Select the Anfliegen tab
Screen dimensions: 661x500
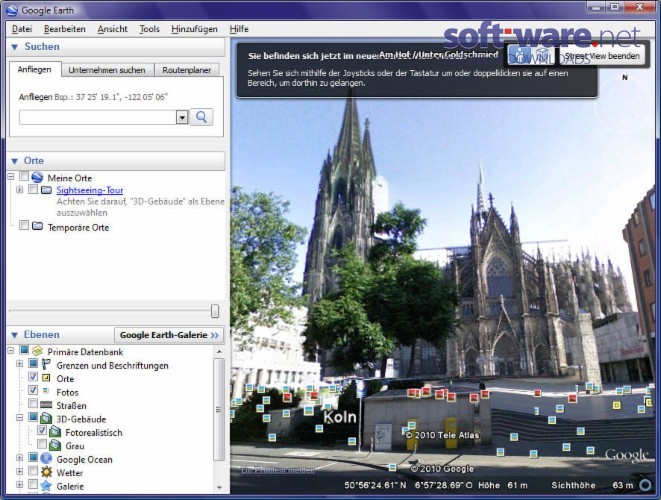(x=35, y=69)
